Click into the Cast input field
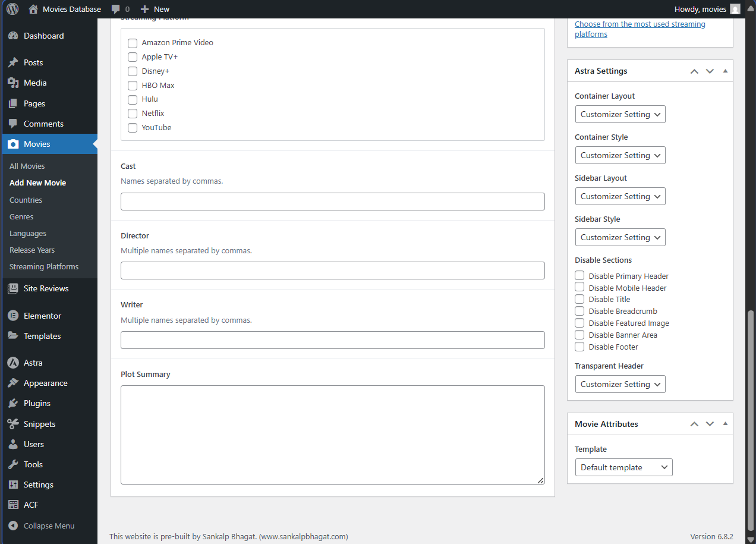This screenshot has width=756, height=544. click(x=333, y=202)
